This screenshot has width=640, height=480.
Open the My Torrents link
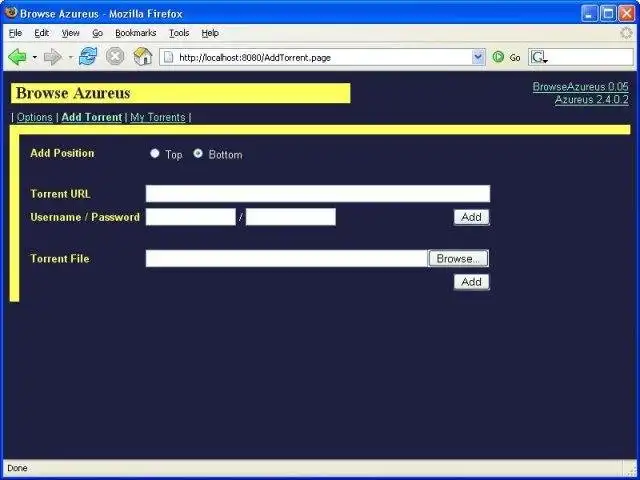click(x=158, y=118)
